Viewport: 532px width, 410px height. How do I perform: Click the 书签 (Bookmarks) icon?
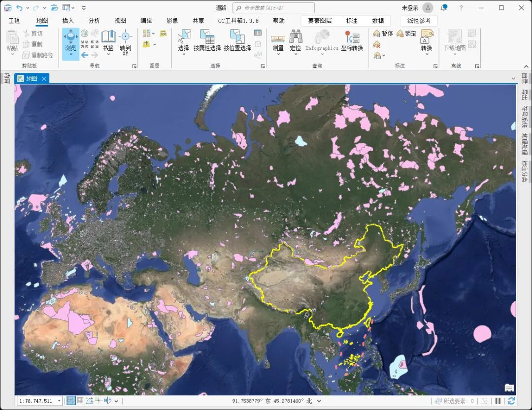pos(108,40)
